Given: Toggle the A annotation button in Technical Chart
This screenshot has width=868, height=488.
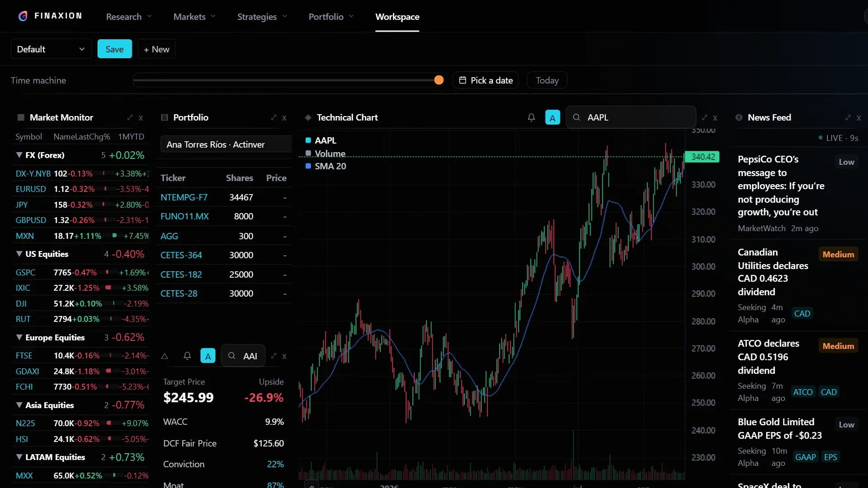Looking at the screenshot, I should (552, 117).
